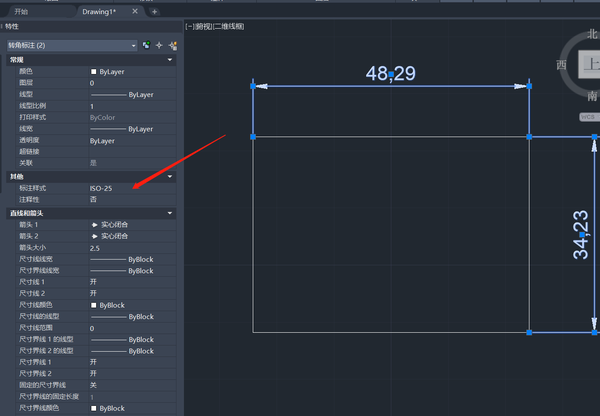Screen dimensions: 600x416
Task: Switch to the Drawing1* tab
Action: [99, 12]
